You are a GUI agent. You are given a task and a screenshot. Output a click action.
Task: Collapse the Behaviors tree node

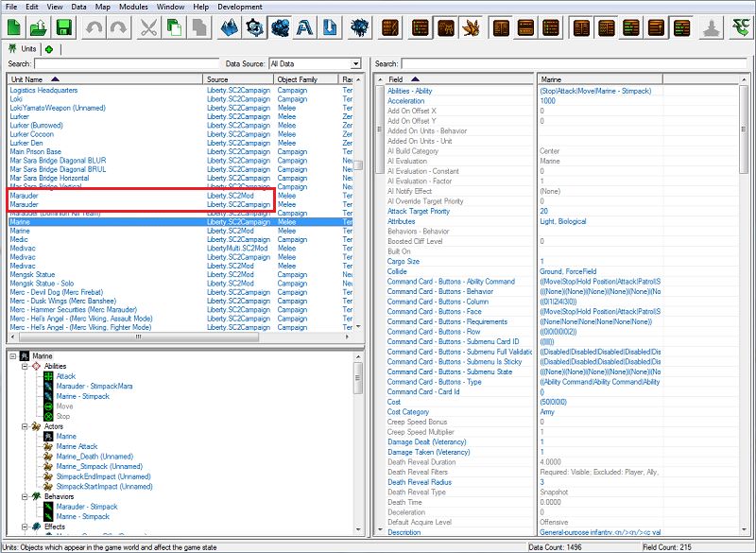click(x=25, y=496)
